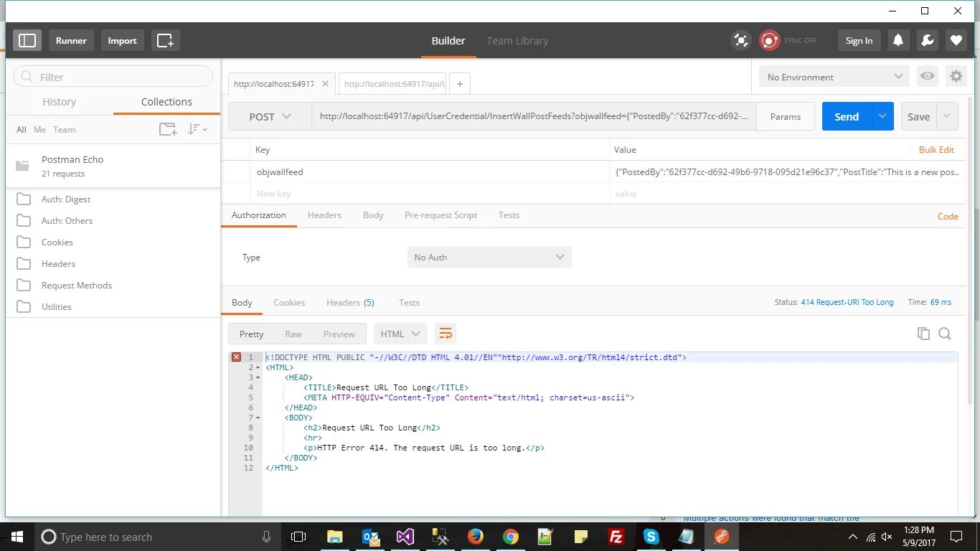Open the notifications bell

point(897,40)
